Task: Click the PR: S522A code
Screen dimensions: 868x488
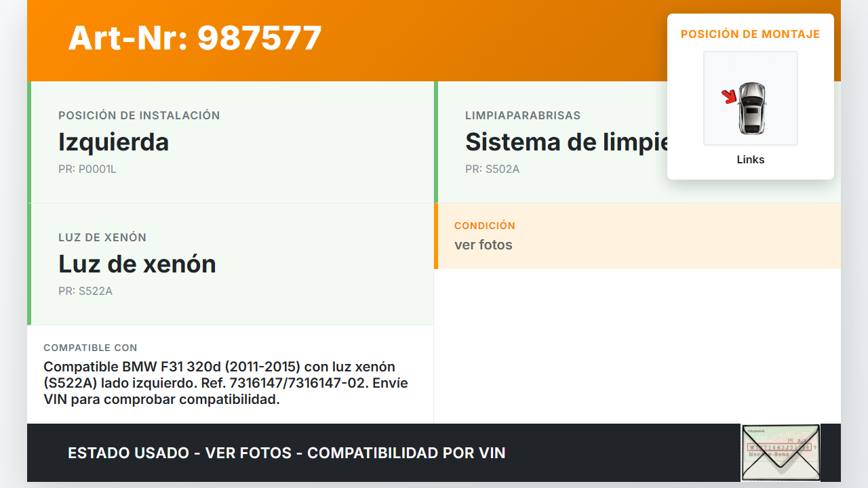Action: pyautogui.click(x=85, y=291)
